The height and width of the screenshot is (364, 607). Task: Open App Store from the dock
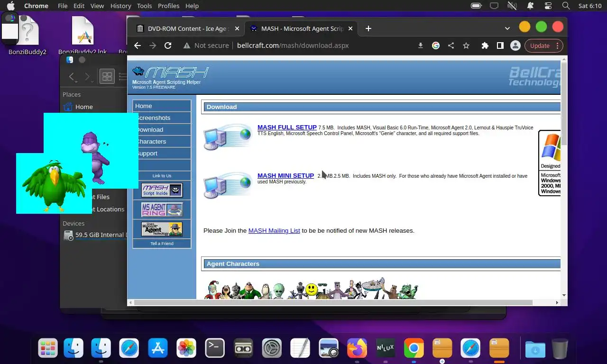(158, 348)
